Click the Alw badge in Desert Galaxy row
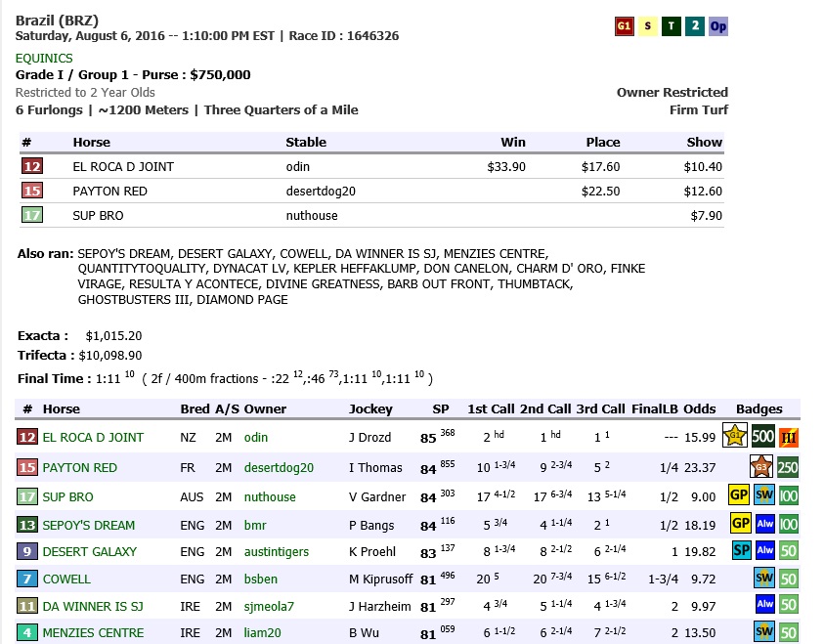This screenshot has height=644, width=824. 764,550
